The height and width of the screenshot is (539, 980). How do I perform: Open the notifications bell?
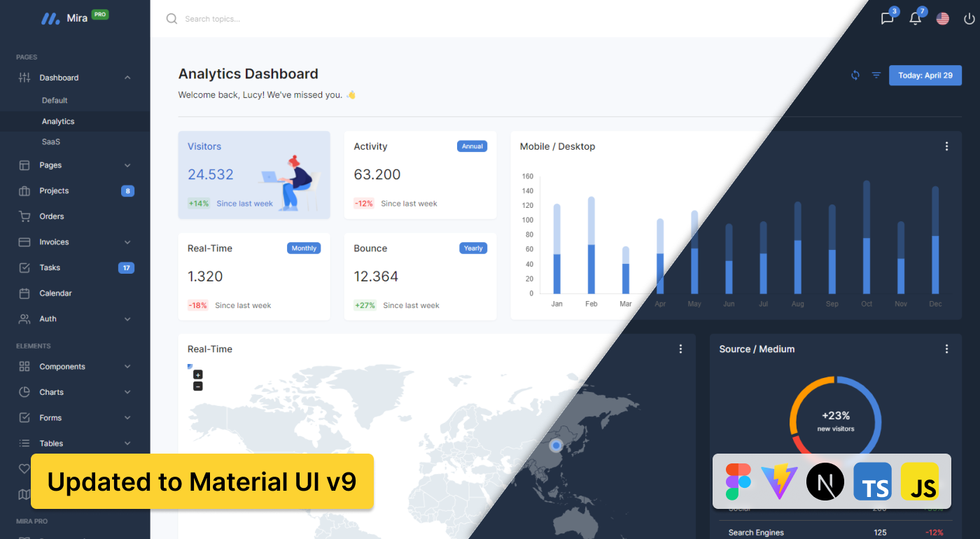pos(915,19)
